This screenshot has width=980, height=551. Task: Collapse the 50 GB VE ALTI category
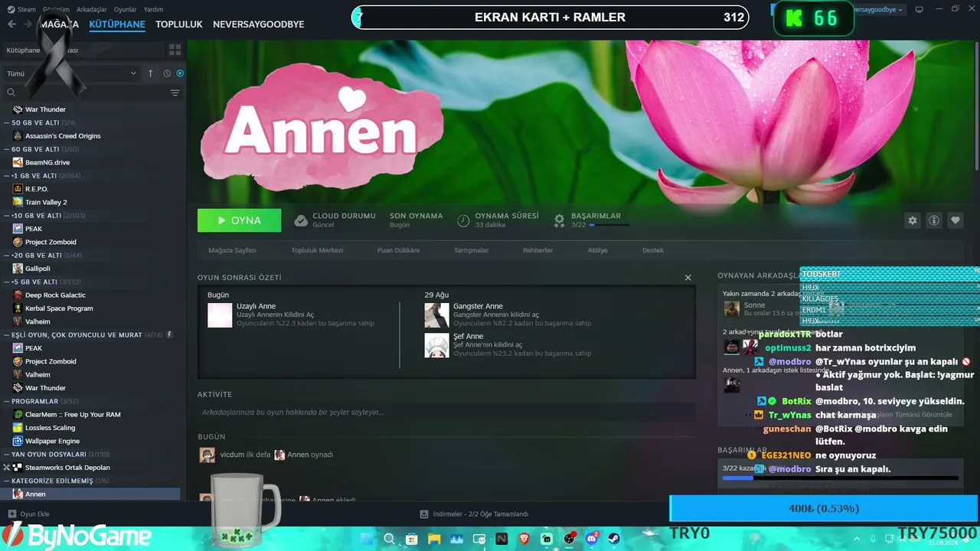tap(7, 122)
